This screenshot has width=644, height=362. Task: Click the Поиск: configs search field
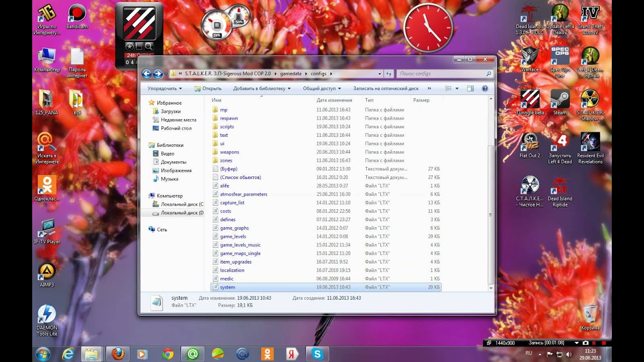click(x=444, y=74)
